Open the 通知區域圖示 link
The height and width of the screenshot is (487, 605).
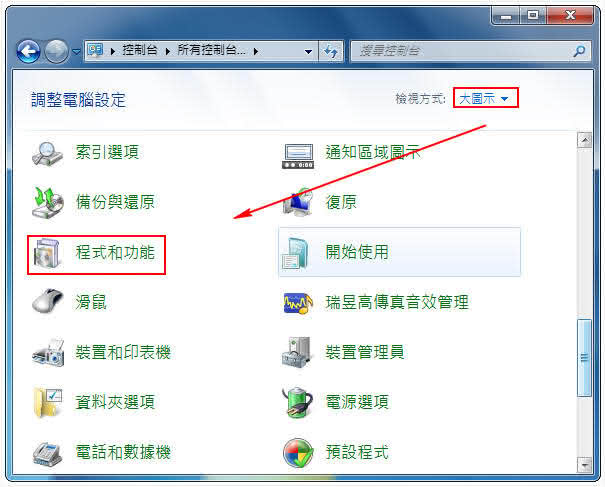click(373, 152)
